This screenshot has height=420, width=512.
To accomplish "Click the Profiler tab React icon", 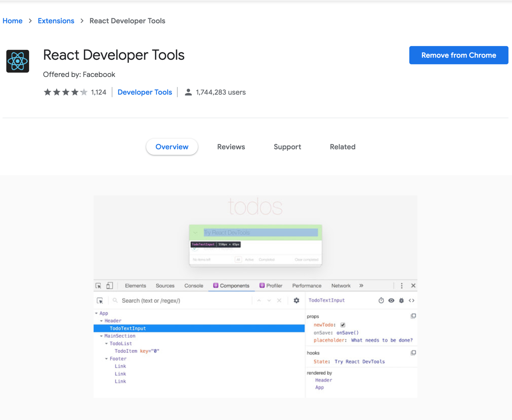I will [x=262, y=286].
